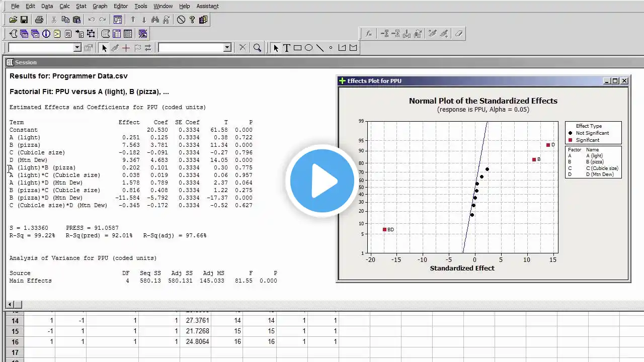This screenshot has width=644, height=362.
Task: Click the downward arrow Next Command icon
Action: [x=144, y=20]
